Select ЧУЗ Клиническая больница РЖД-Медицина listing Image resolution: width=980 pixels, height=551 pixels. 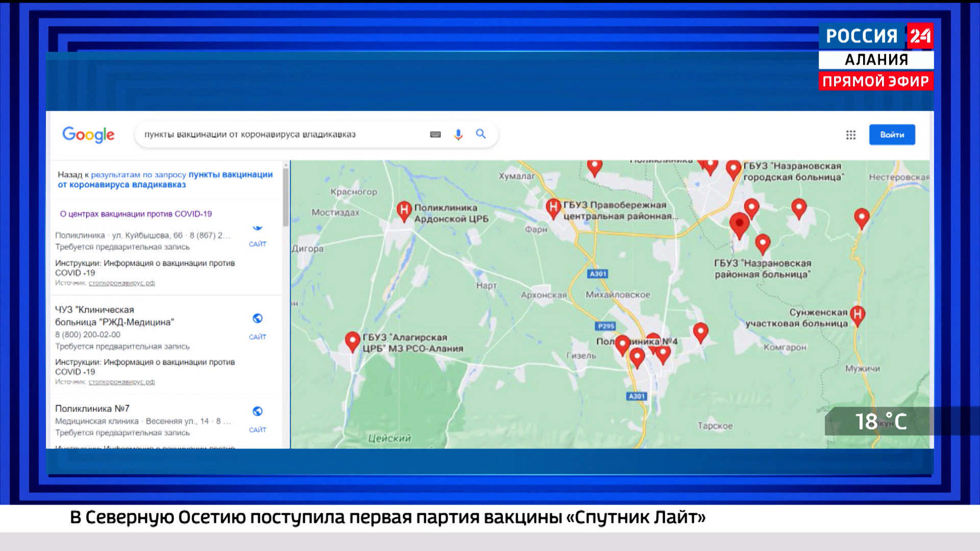114,316
